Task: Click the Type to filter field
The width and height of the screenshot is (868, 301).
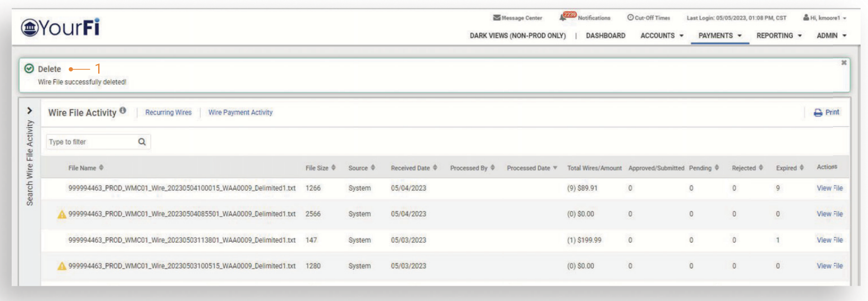Action: (x=91, y=142)
